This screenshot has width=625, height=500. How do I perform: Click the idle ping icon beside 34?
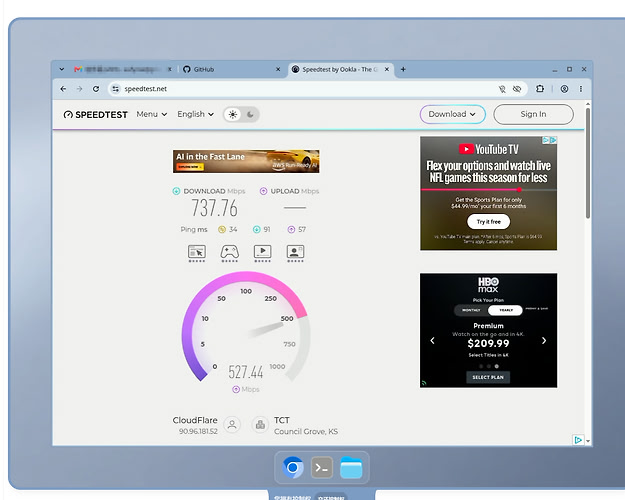point(222,229)
